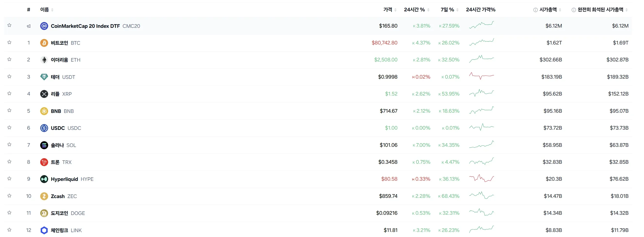Image resolution: width=644 pixels, height=237 pixels.
Task: Click the Ethereum price $2,508.00
Action: pyautogui.click(x=386, y=60)
